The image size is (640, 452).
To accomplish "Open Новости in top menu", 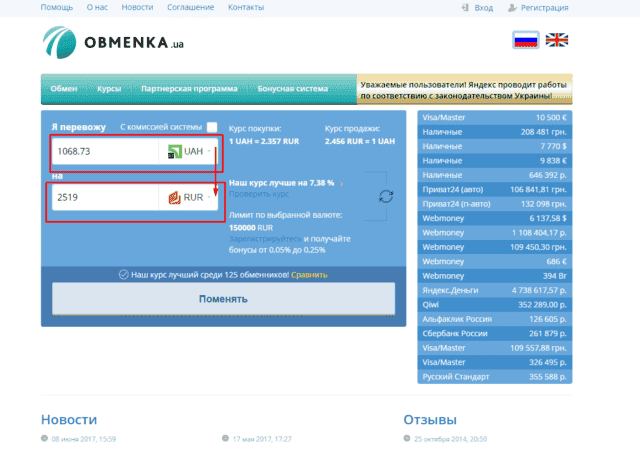I will pyautogui.click(x=137, y=7).
